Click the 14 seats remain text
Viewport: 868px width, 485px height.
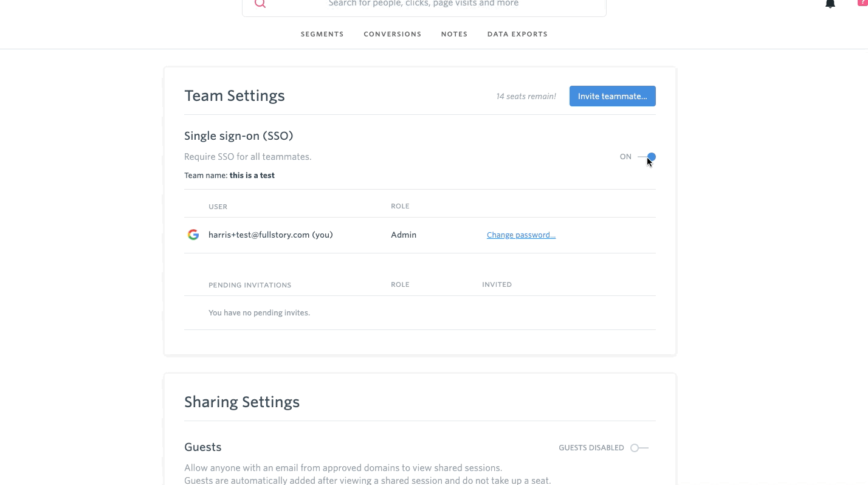[526, 96]
